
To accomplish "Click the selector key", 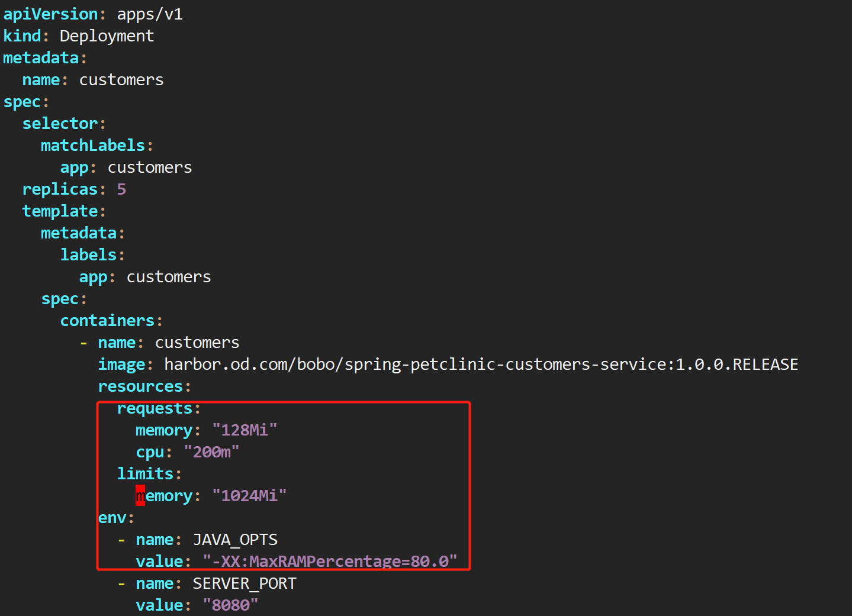I will 60,124.
